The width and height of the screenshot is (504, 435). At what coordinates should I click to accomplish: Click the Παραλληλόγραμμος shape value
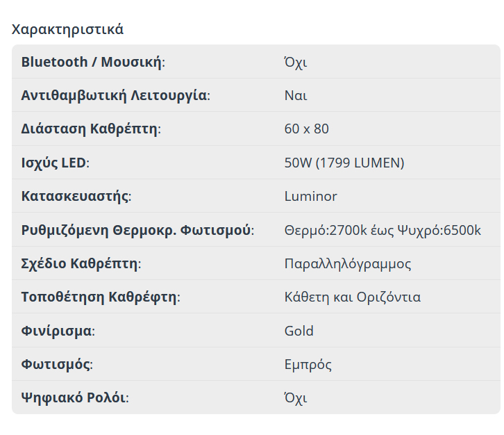click(x=348, y=263)
